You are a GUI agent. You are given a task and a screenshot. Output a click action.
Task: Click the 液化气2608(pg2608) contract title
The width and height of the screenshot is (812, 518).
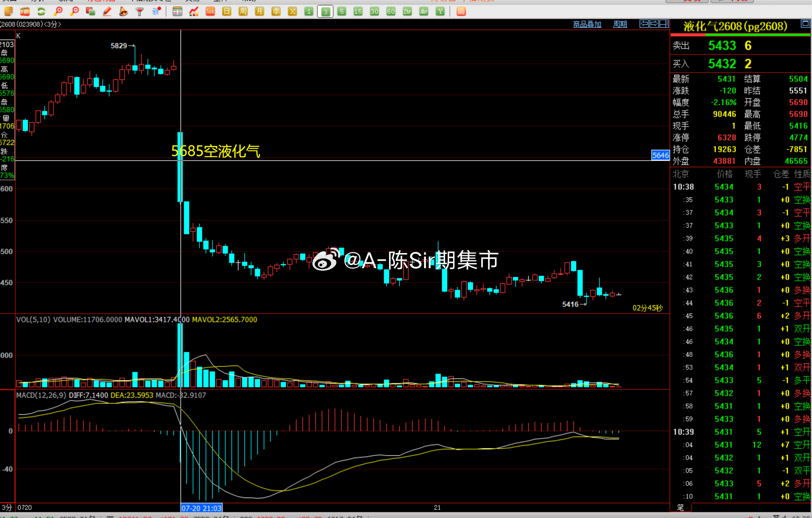pyautogui.click(x=735, y=26)
